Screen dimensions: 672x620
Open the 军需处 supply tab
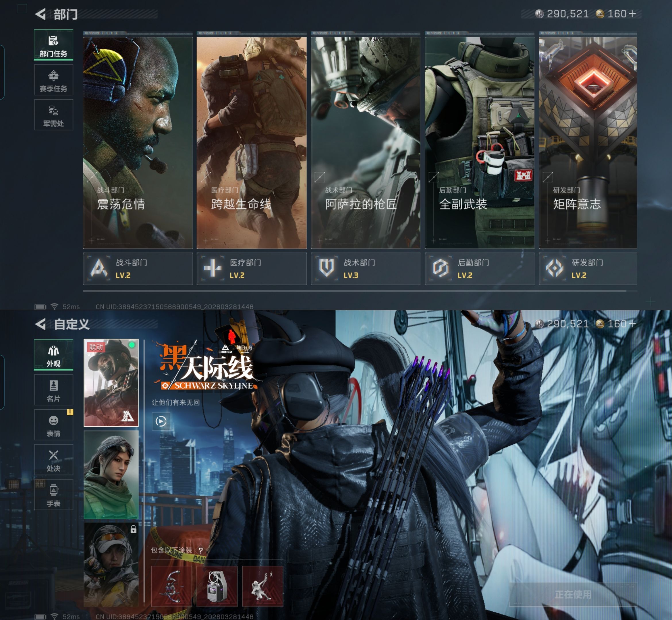(53, 115)
